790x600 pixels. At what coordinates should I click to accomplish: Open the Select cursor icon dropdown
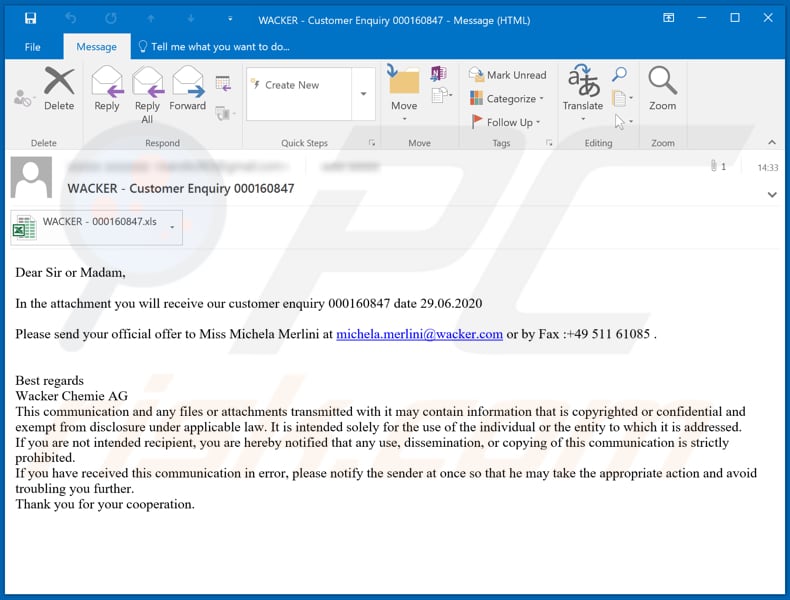tap(623, 121)
